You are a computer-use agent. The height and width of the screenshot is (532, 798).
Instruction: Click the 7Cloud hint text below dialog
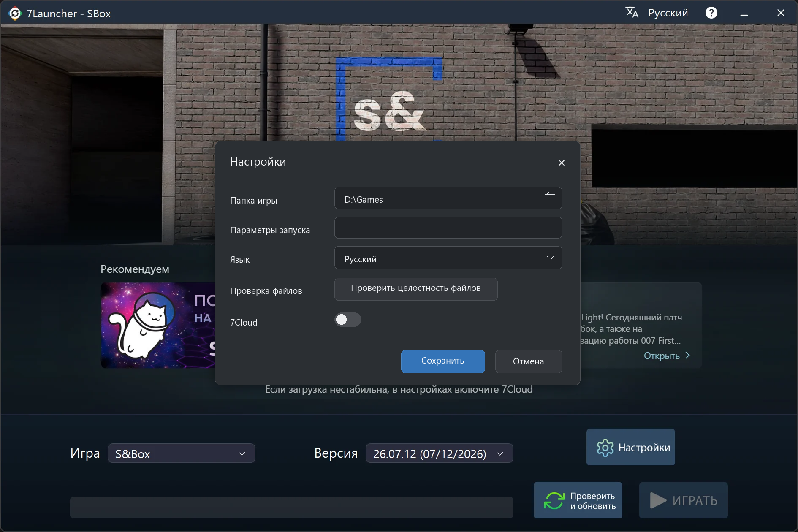[399, 389]
